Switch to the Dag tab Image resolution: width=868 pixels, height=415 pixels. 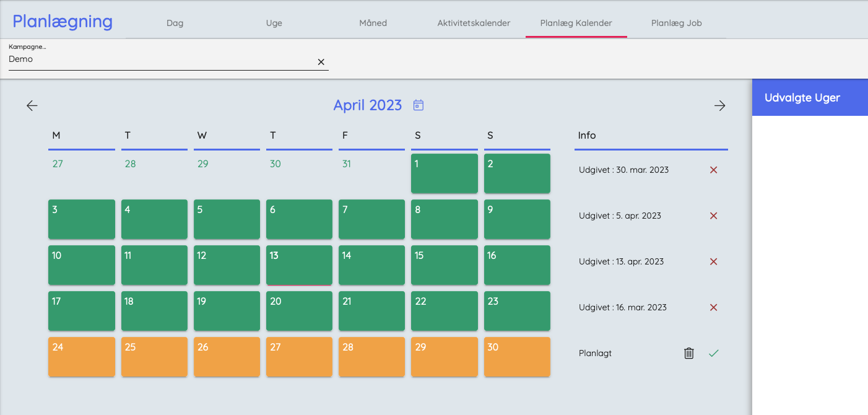point(175,23)
